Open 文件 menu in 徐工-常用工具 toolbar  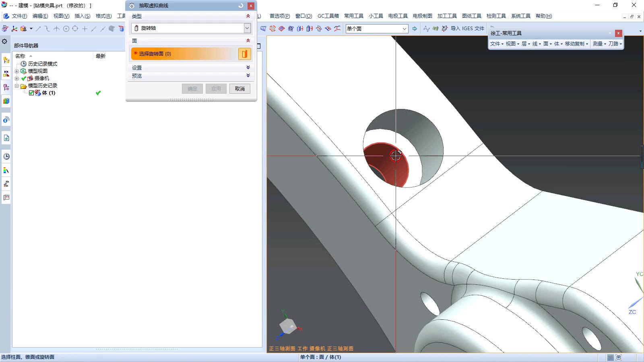click(x=497, y=44)
